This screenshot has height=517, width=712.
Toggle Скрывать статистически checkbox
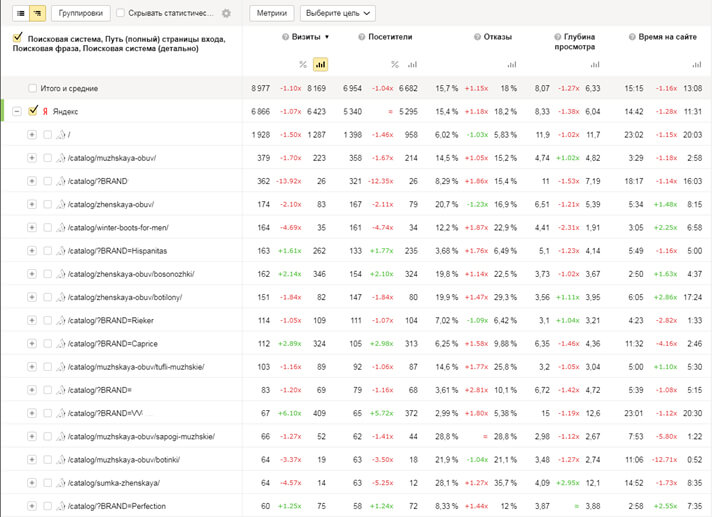click(x=120, y=13)
